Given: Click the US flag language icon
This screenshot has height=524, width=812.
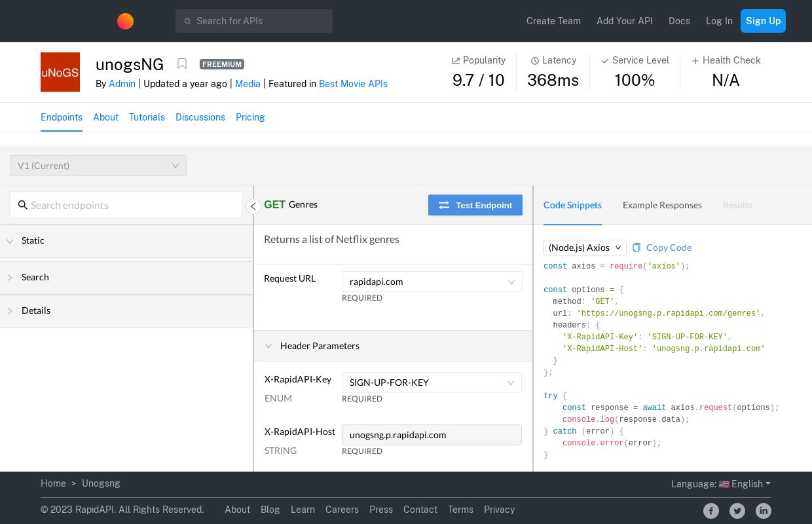Looking at the screenshot, I should [724, 484].
